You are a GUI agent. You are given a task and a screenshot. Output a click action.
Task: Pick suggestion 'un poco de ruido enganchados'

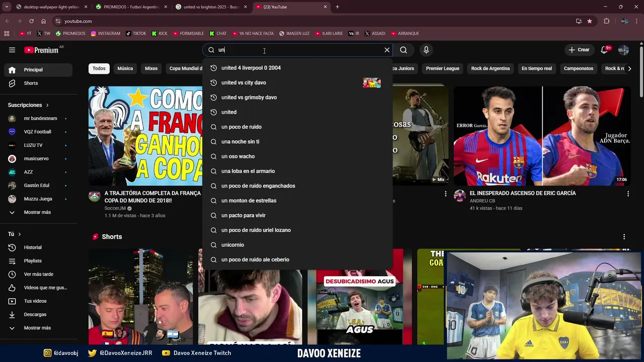tap(297, 186)
